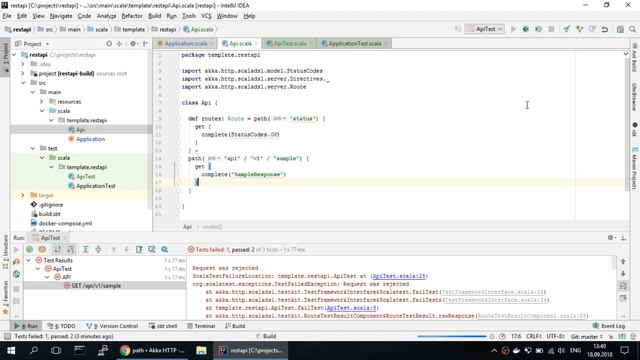Switch to ApiTest.scala editor tab
This screenshot has height=360, width=640.
click(289, 43)
